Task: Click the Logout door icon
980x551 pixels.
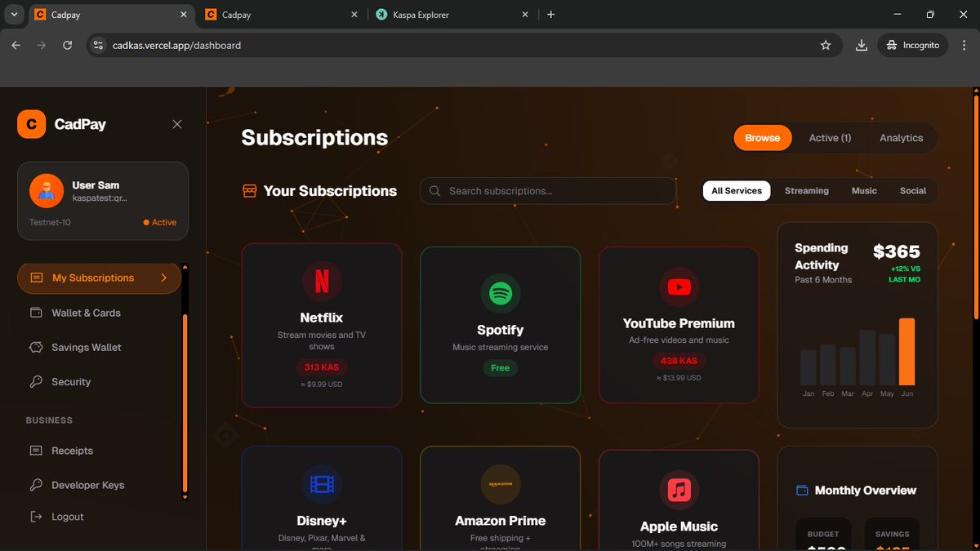Action: click(x=36, y=517)
